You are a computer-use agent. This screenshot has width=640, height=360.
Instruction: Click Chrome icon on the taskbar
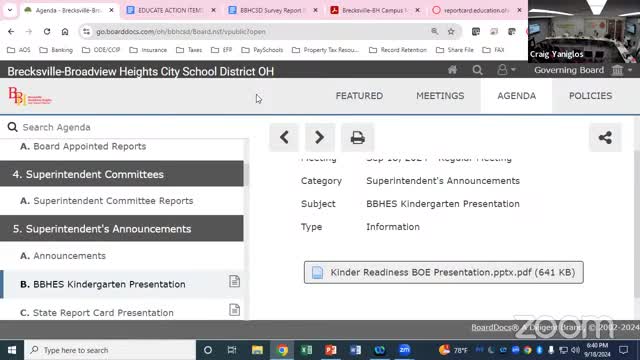[282, 350]
